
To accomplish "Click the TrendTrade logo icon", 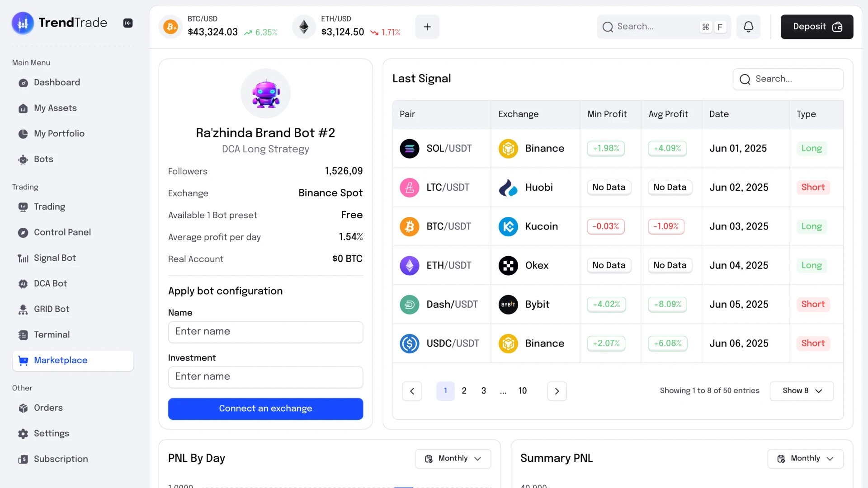I will 23,22.
